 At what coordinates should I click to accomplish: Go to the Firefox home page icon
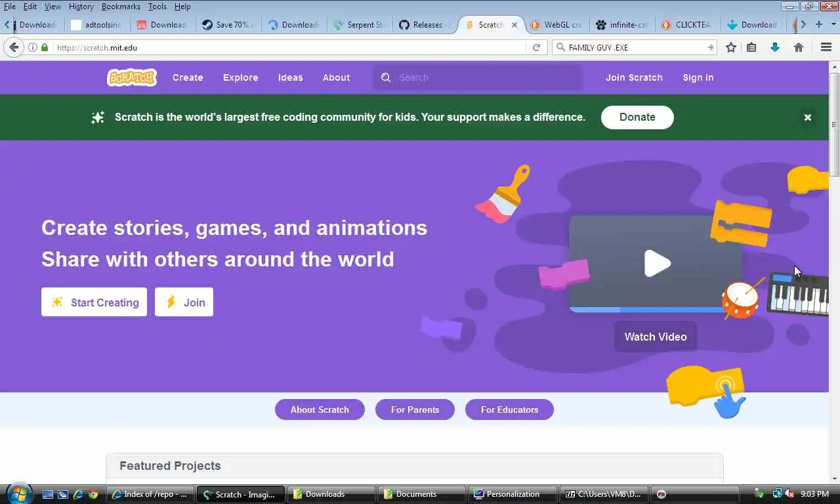pos(799,47)
